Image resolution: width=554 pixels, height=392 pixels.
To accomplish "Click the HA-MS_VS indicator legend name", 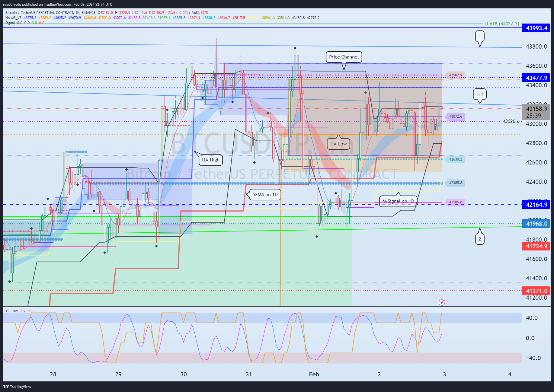I will pyautogui.click(x=13, y=18).
